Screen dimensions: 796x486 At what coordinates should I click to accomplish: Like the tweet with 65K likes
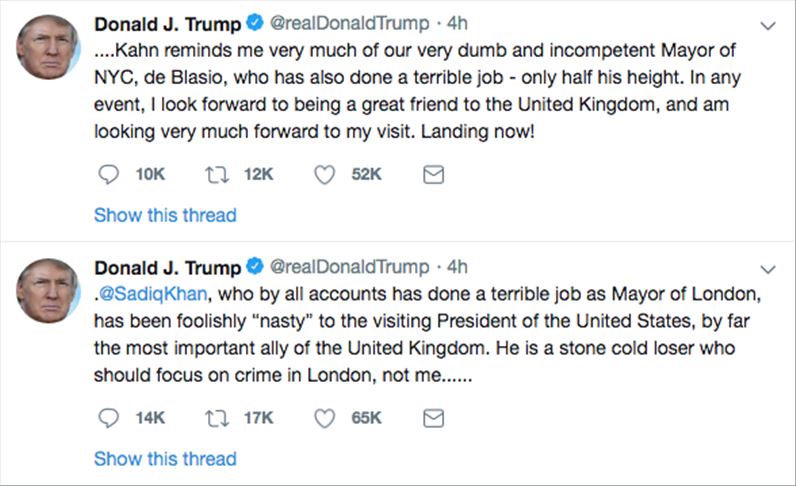[x=324, y=418]
